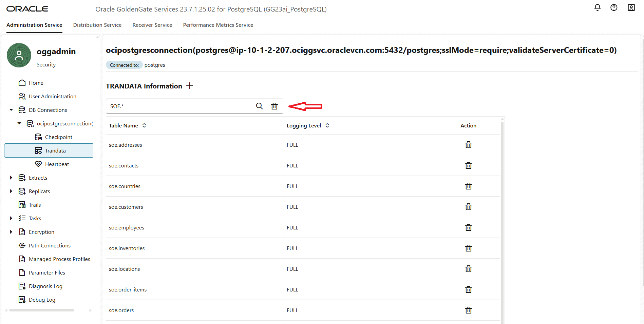
Task: Open the Checkpoint tree item
Action: [x=58, y=137]
